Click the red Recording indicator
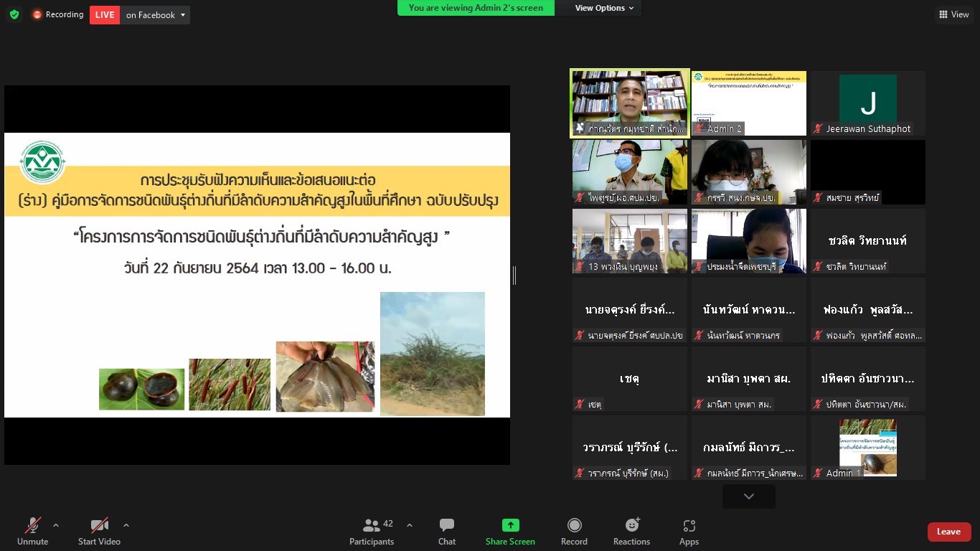 57,14
